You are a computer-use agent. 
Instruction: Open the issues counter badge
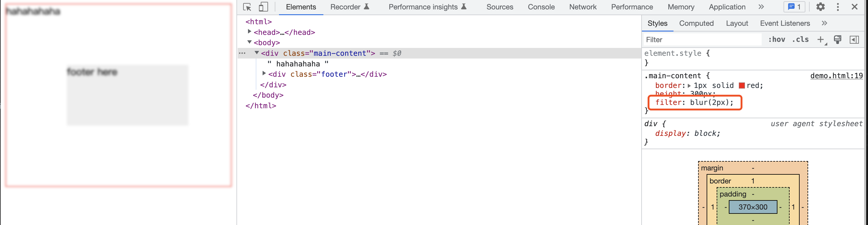(794, 7)
